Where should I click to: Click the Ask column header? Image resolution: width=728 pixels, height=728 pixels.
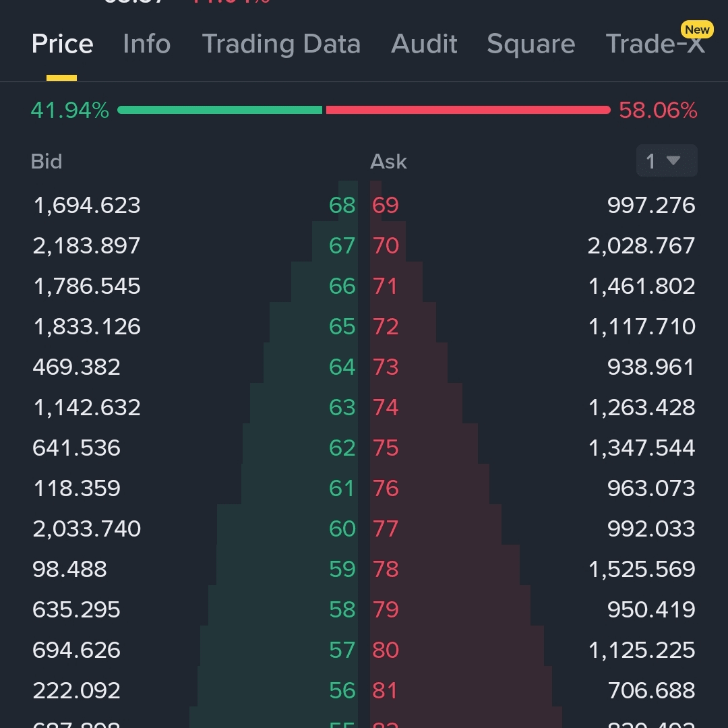pyautogui.click(x=388, y=162)
